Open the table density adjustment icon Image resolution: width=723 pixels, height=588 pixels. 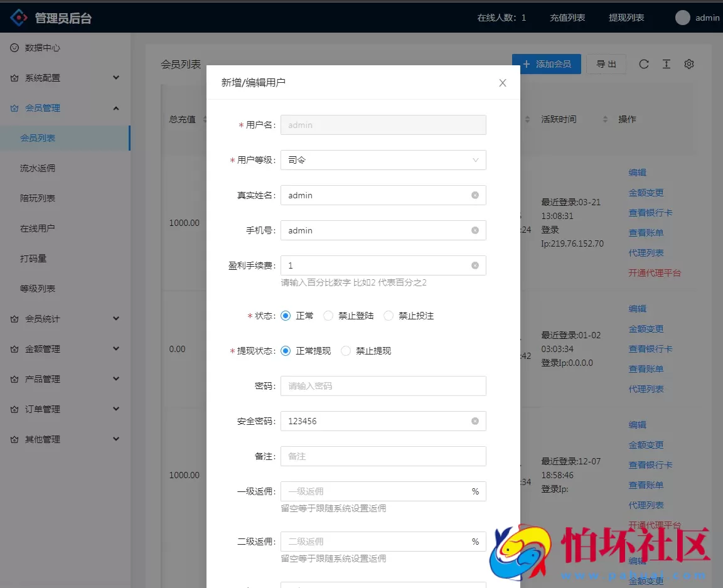tap(667, 63)
